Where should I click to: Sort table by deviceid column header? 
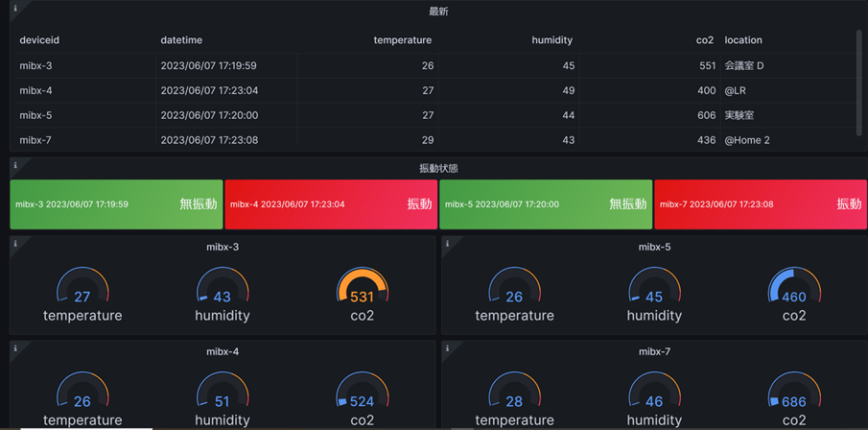coord(39,40)
